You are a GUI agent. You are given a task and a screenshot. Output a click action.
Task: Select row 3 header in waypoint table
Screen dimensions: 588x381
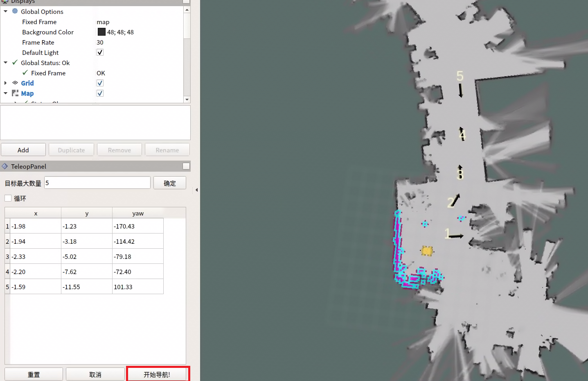[7, 257]
